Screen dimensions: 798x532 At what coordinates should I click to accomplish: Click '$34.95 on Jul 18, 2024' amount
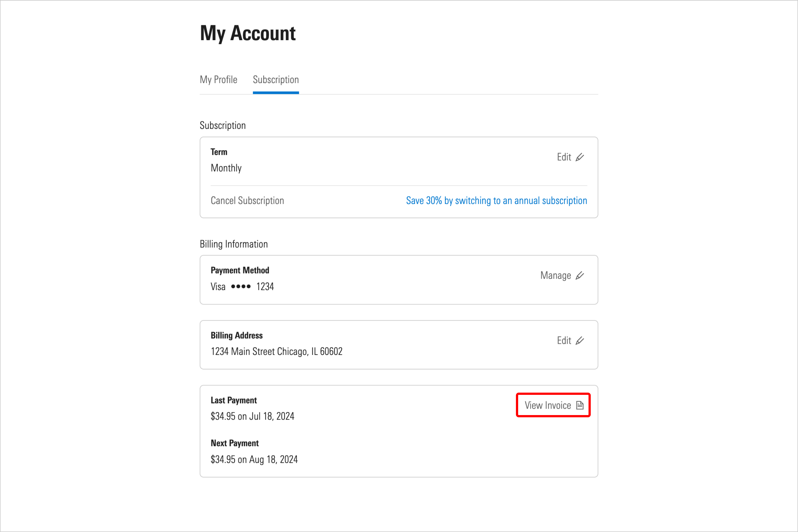pyautogui.click(x=252, y=416)
